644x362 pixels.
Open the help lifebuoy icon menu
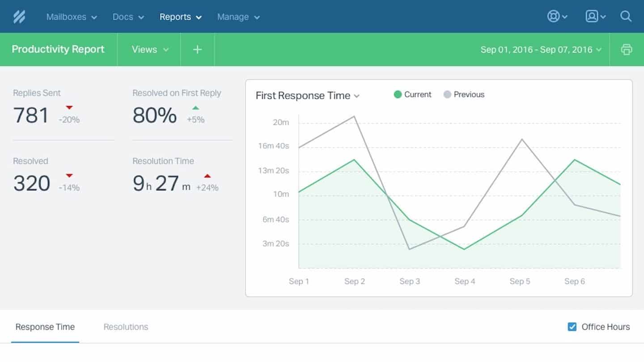(x=557, y=17)
